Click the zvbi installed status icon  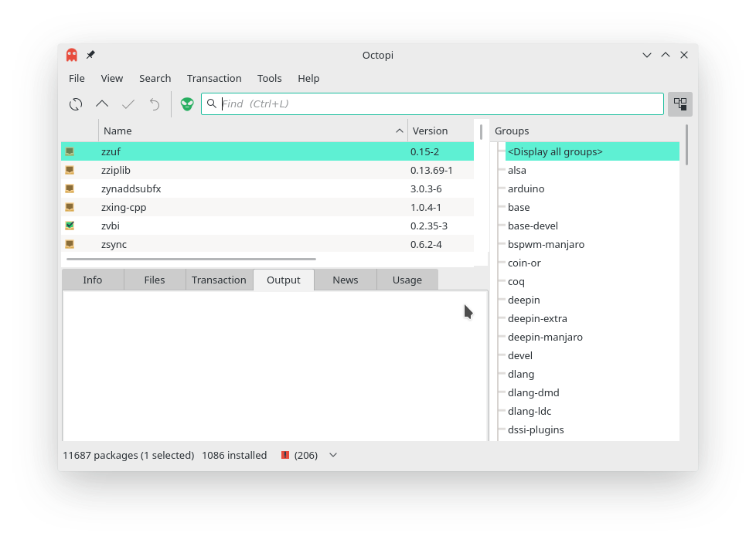point(70,226)
